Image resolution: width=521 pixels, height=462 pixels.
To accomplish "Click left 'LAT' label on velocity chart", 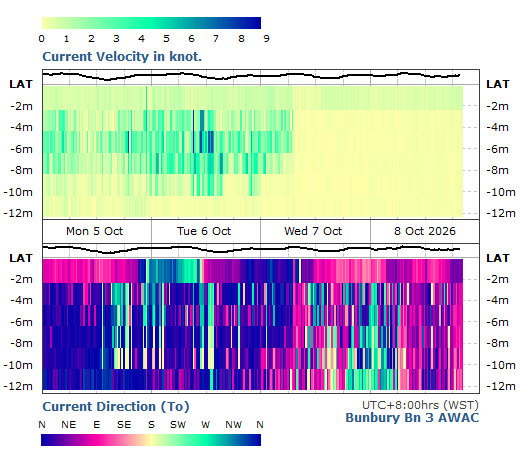I will click(x=21, y=84).
